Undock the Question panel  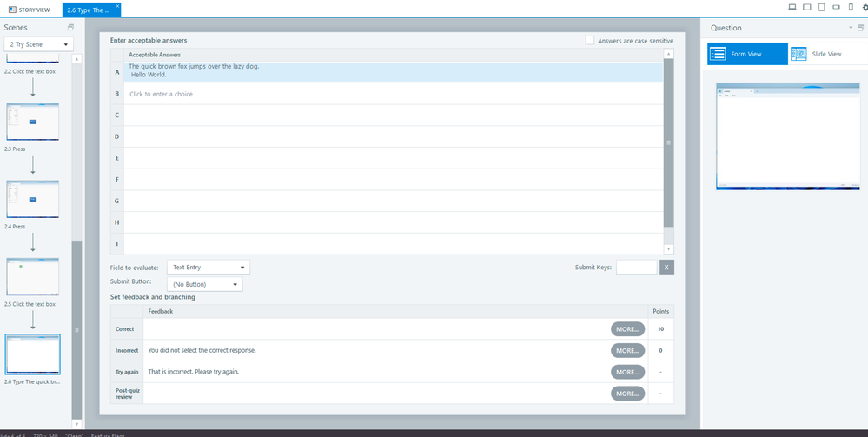pos(860,28)
